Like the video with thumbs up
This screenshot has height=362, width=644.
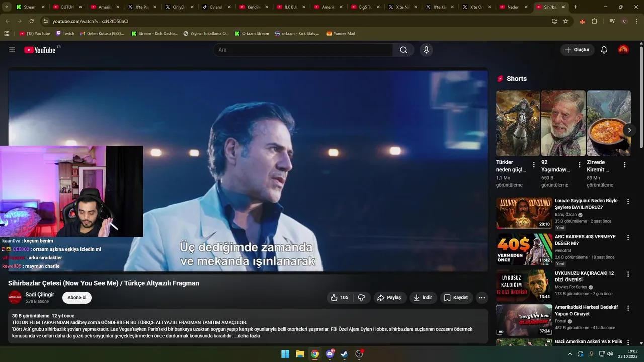[x=339, y=298]
